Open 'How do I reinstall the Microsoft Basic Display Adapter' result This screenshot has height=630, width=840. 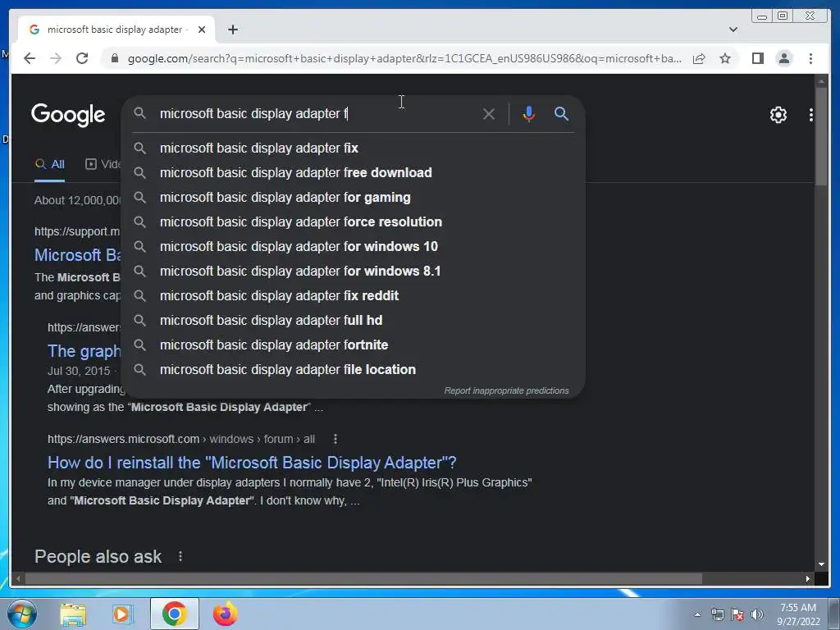point(252,463)
